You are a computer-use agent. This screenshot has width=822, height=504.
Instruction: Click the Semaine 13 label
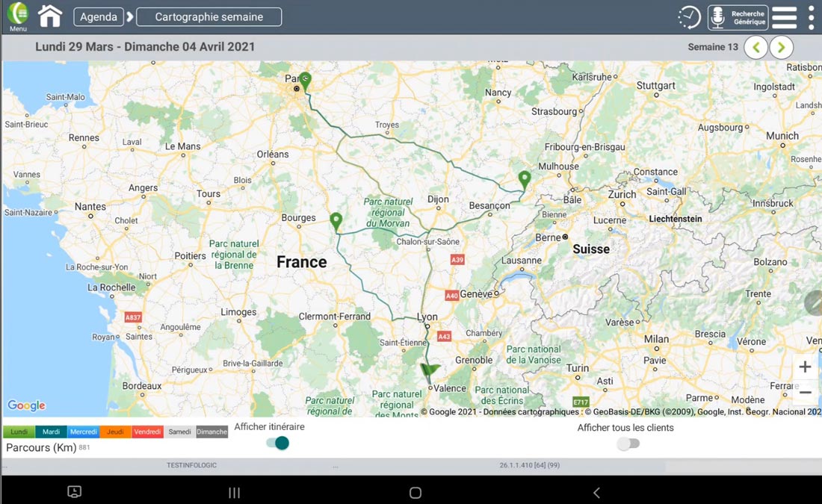pyautogui.click(x=713, y=47)
